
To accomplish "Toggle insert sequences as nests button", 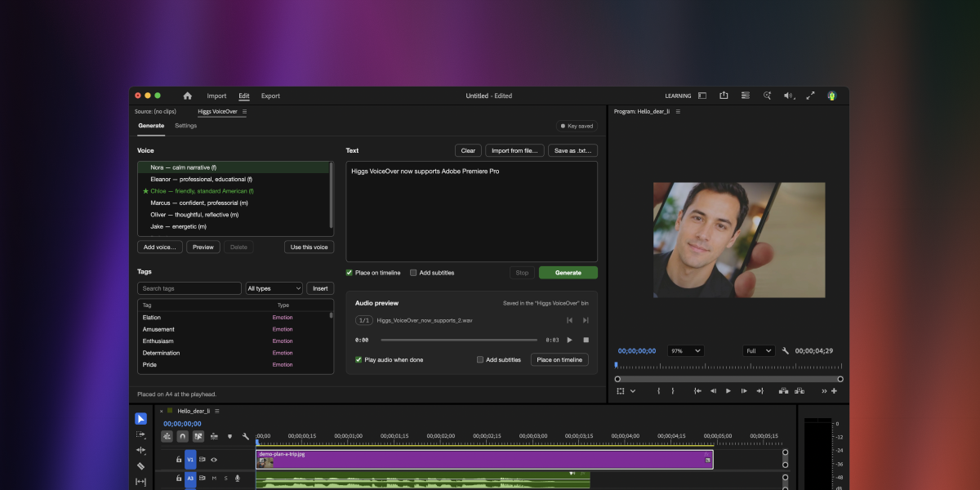I will click(x=167, y=436).
